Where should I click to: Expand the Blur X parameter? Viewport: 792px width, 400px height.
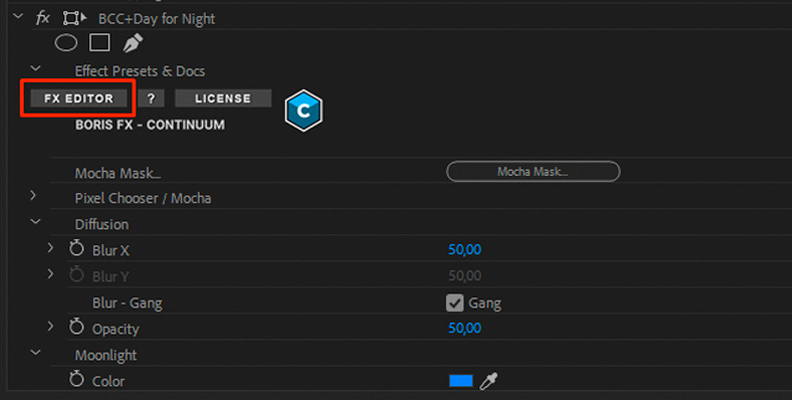point(50,248)
